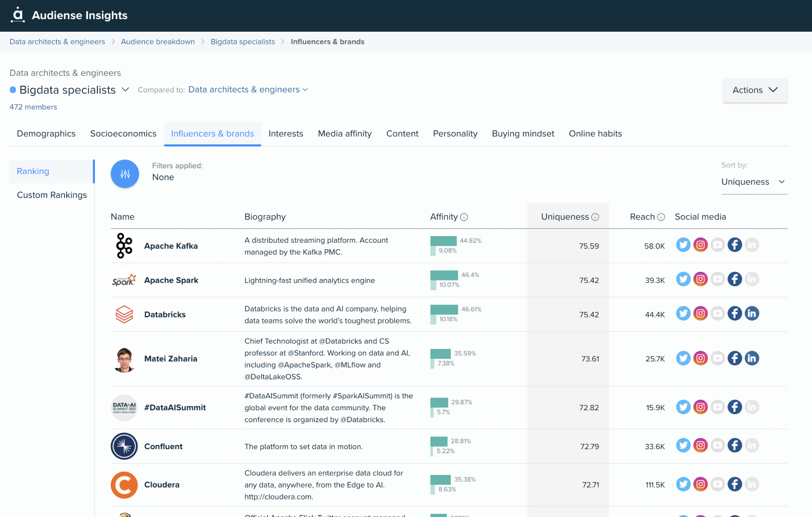This screenshot has height=517, width=812.
Task: Expand the Bigdata specialists segment dropdown
Action: [x=125, y=90]
